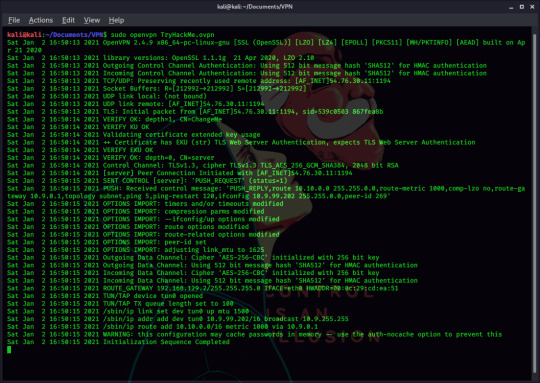This screenshot has height=383, width=540.
Task: Click 'TCP/UDP: Preserving recently used remote address' line
Action: [x=199, y=81]
